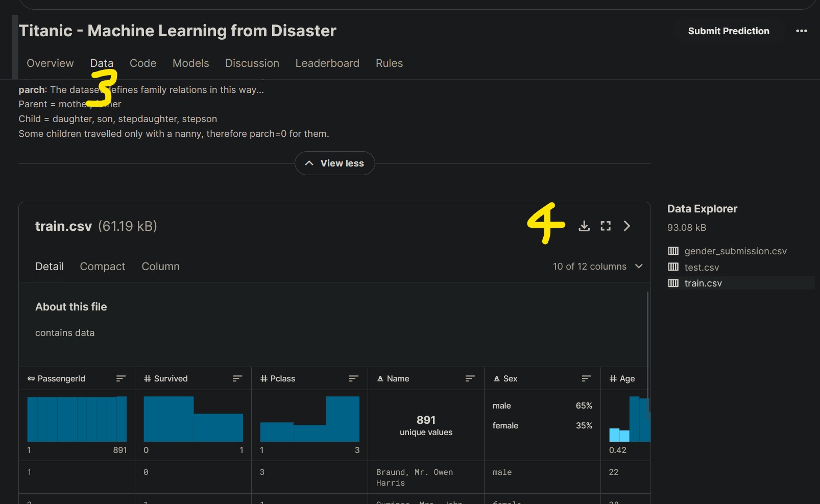Switch to the Compact view tab
This screenshot has height=504, width=820.
103,267
